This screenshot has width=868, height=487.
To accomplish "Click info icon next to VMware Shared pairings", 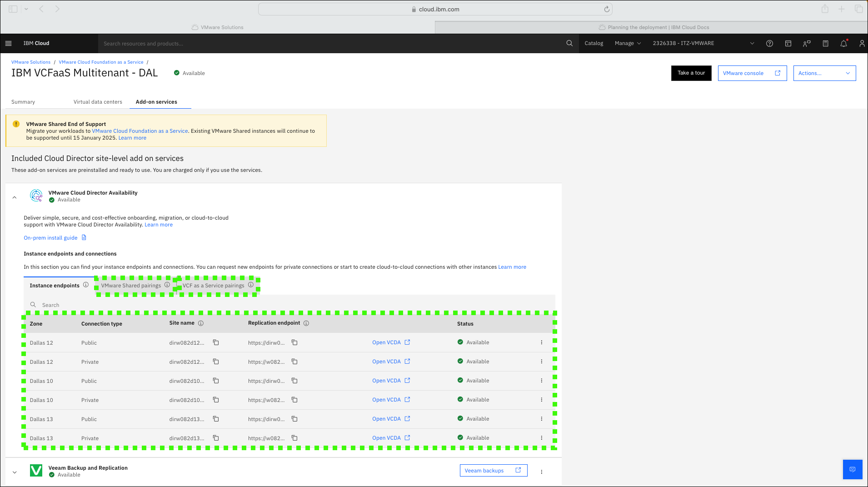I will 167,285.
